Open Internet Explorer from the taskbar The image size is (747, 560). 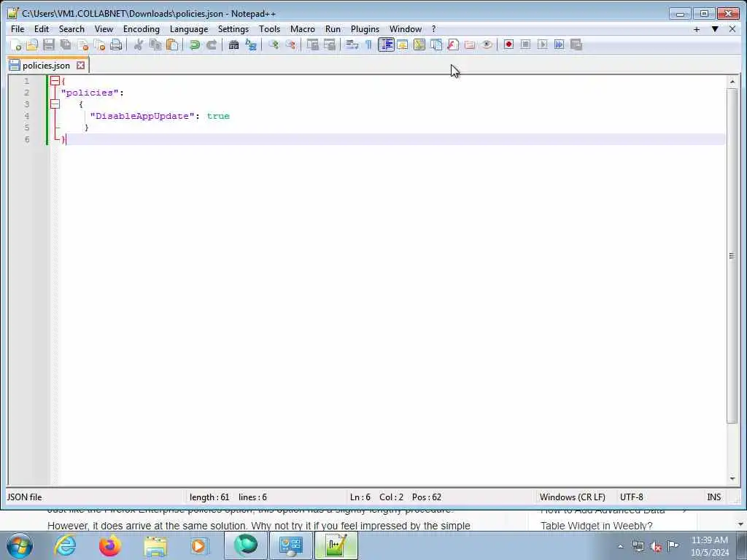coord(65,545)
